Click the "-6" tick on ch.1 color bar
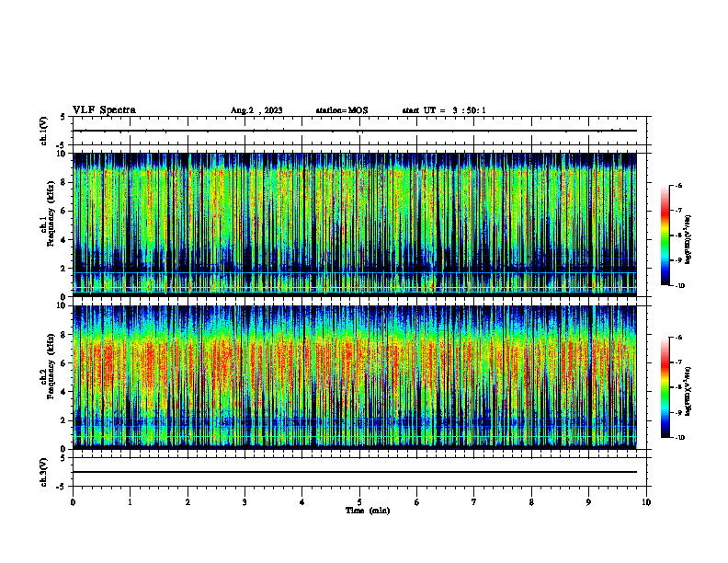 tap(679, 186)
